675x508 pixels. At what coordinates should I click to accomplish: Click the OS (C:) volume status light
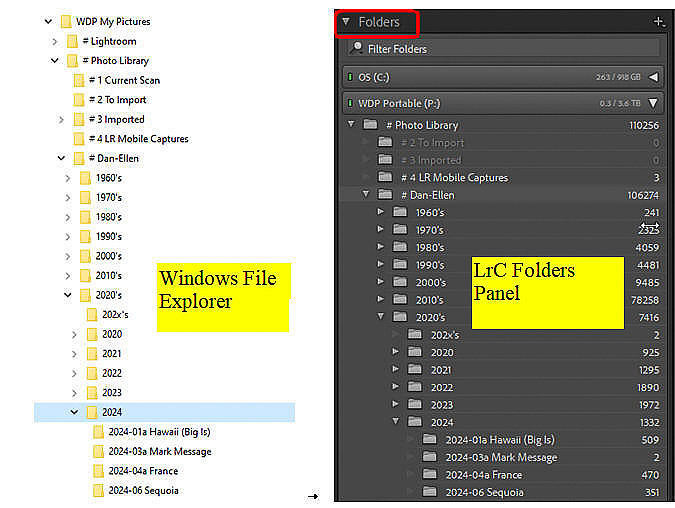point(350,77)
